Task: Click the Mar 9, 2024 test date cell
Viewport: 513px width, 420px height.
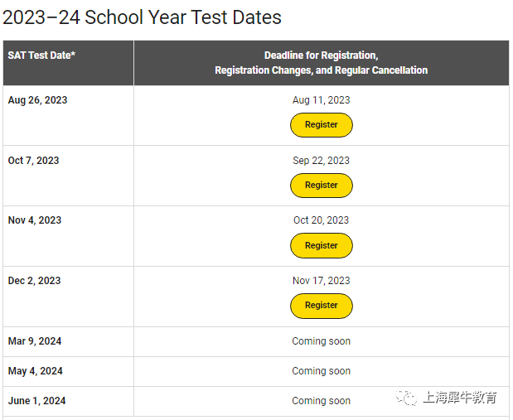Action: tap(69, 341)
